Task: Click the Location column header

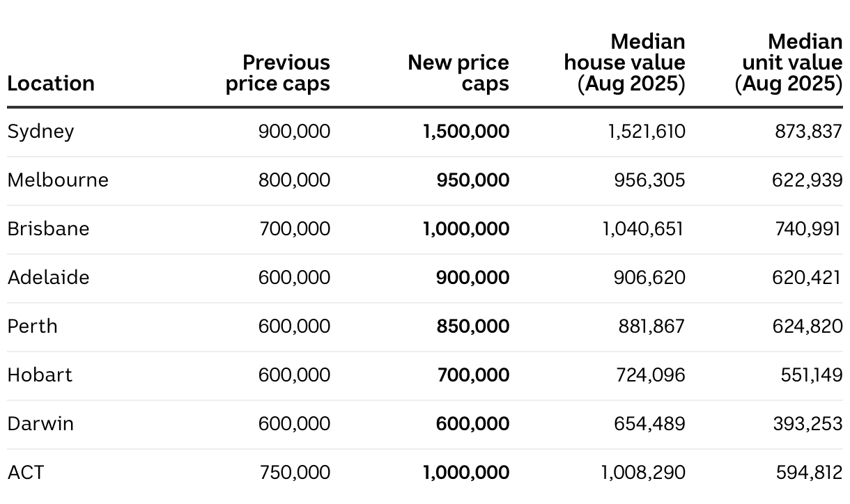Action: (51, 84)
